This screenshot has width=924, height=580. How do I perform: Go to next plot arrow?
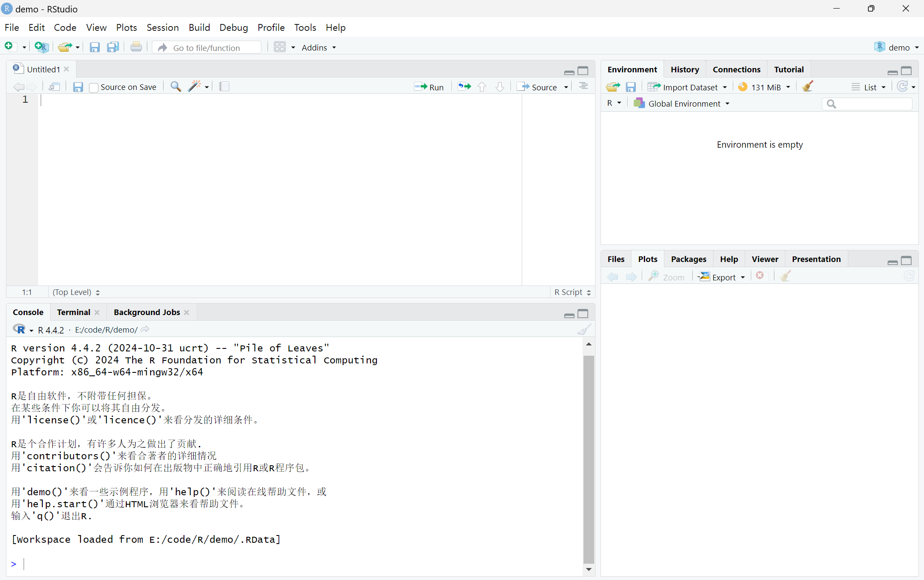tap(631, 277)
